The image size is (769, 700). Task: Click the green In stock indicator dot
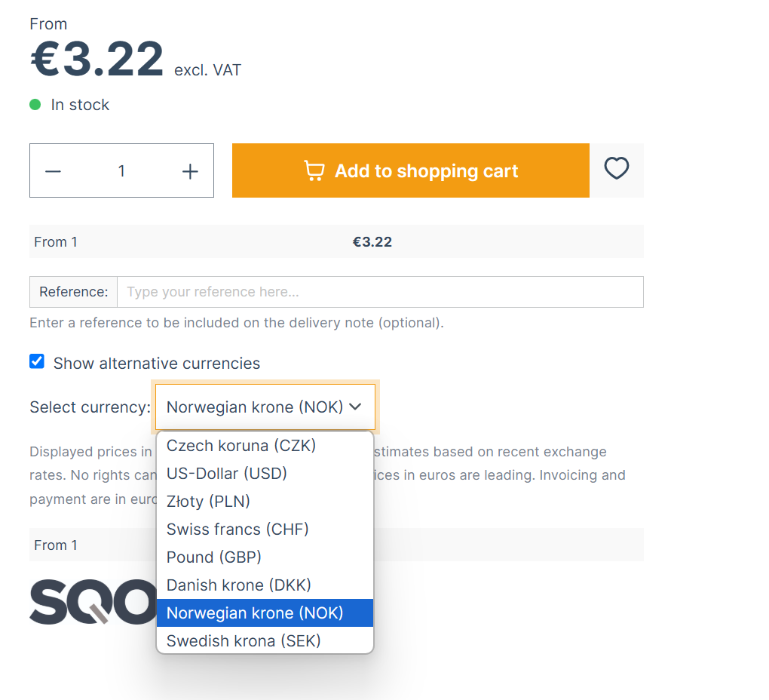pyautogui.click(x=35, y=105)
